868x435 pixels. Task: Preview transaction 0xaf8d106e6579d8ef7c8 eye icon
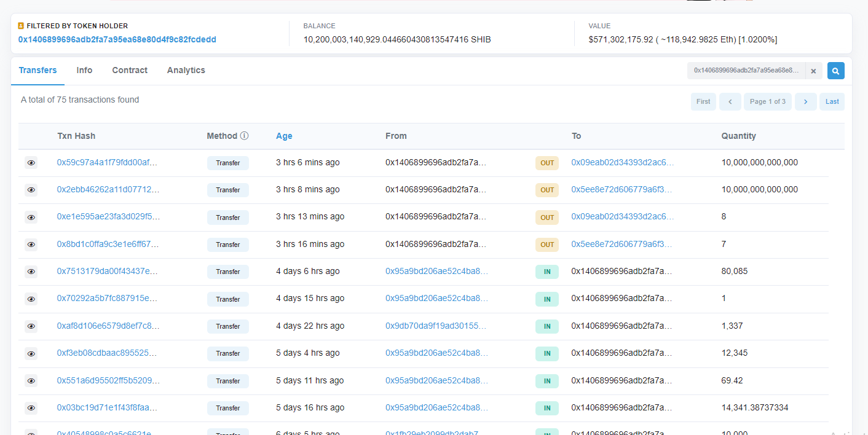(x=31, y=326)
